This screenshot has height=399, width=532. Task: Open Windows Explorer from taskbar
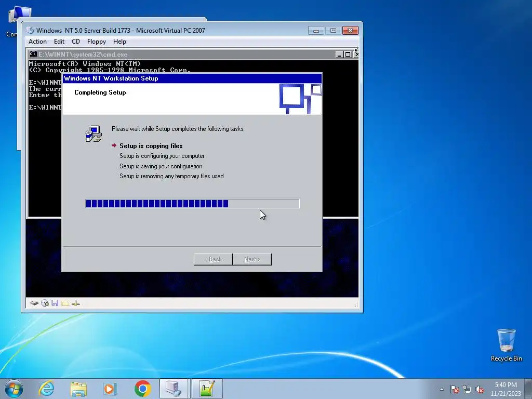pos(78,389)
